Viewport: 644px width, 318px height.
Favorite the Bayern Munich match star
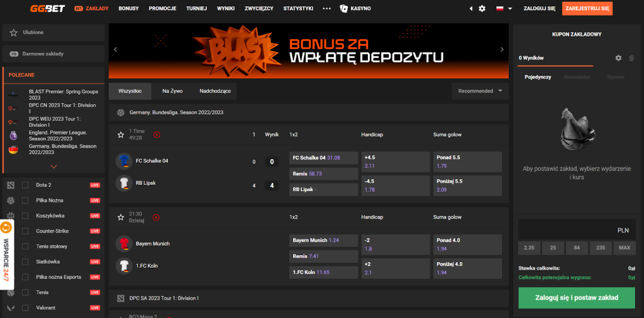pyautogui.click(x=121, y=217)
